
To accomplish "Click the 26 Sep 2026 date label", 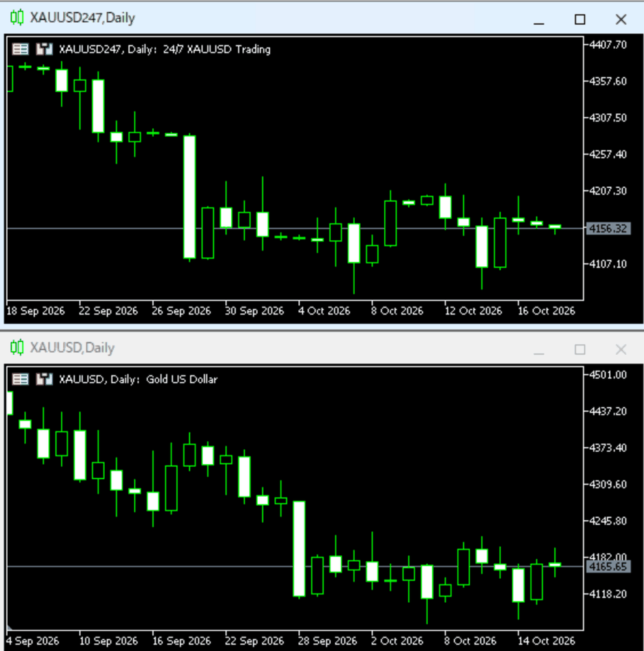I will tap(182, 311).
